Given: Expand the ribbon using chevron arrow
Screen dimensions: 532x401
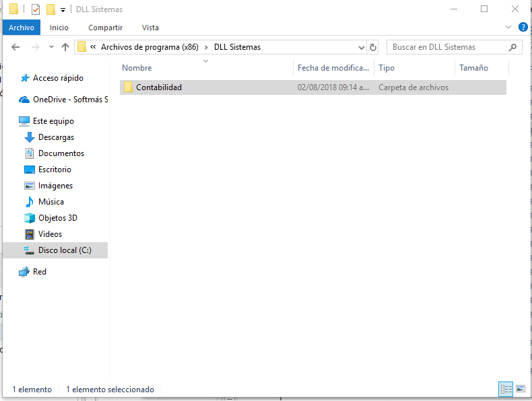Looking at the screenshot, I should point(508,28).
